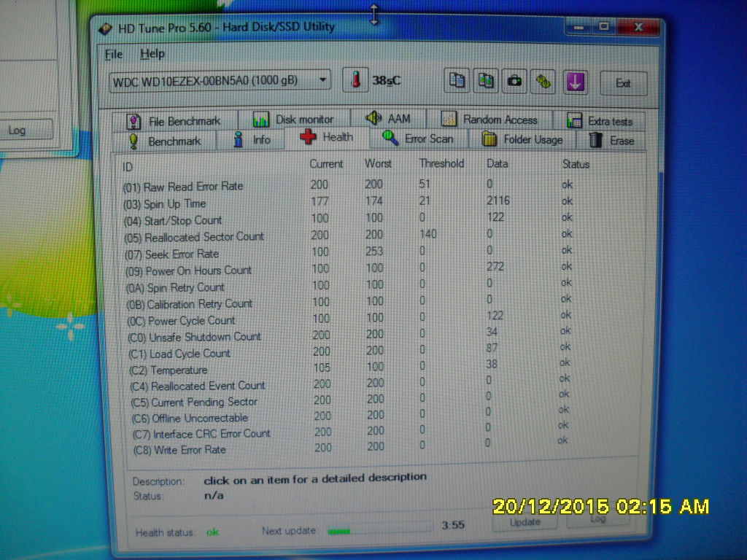Viewport: 747px width, 560px height.
Task: Select the Load Cycle Count row
Action: click(348, 352)
